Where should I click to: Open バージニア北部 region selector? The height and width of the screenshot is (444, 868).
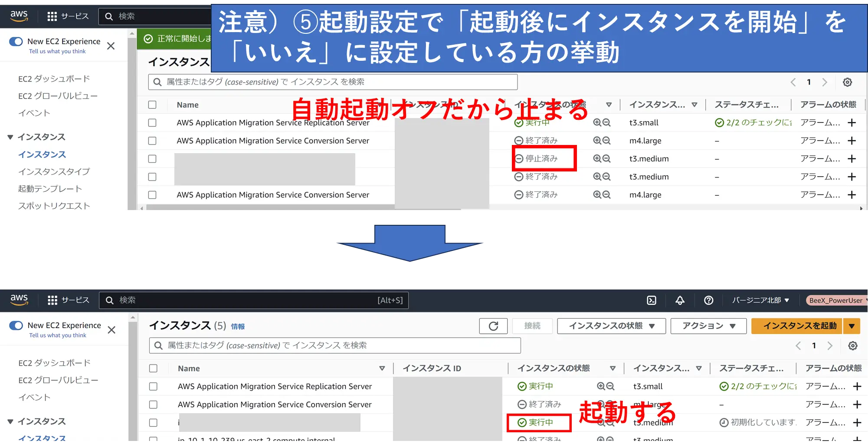(760, 300)
